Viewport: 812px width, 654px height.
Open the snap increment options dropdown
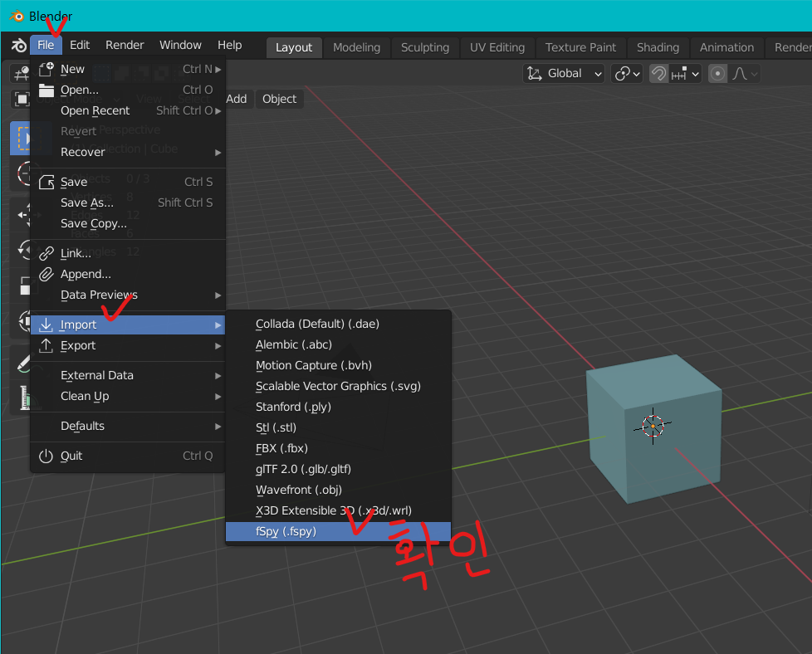point(685,74)
